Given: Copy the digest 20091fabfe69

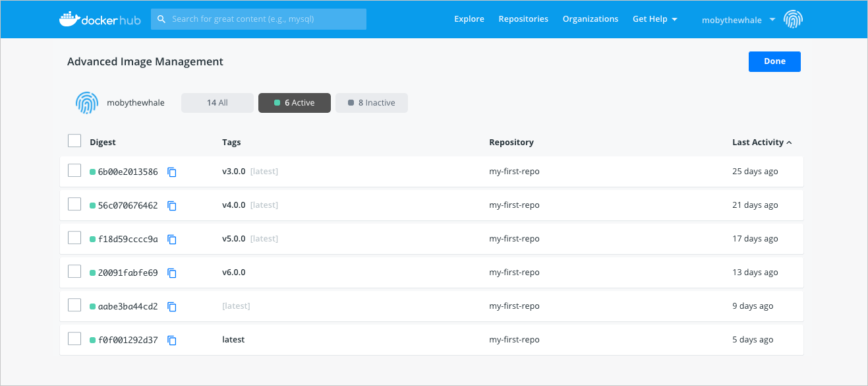Looking at the screenshot, I should (172, 273).
